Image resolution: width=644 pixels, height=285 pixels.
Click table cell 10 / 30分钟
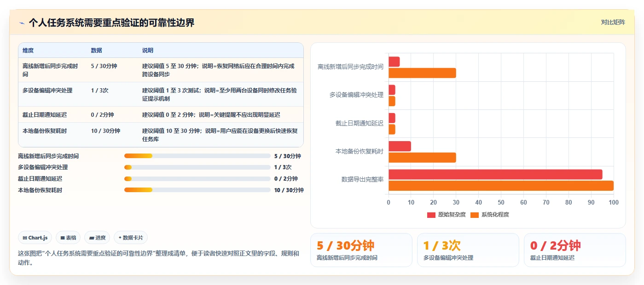pyautogui.click(x=105, y=131)
